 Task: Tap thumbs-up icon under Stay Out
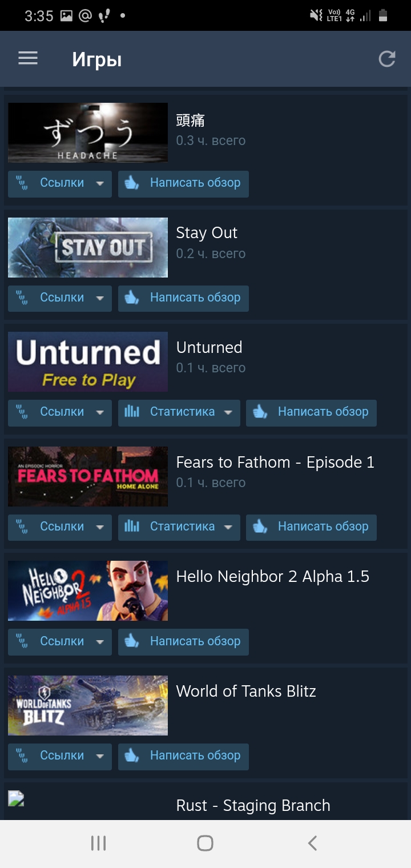(132, 298)
